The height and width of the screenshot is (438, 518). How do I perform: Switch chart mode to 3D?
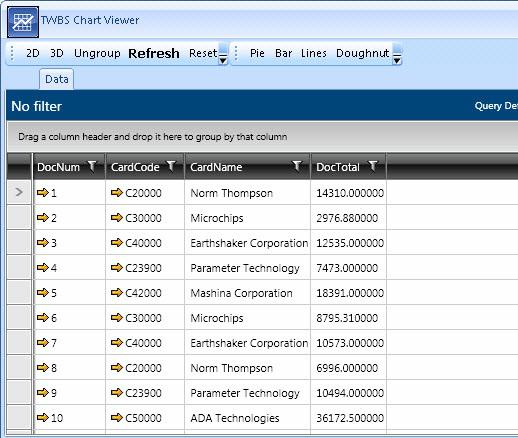click(57, 53)
